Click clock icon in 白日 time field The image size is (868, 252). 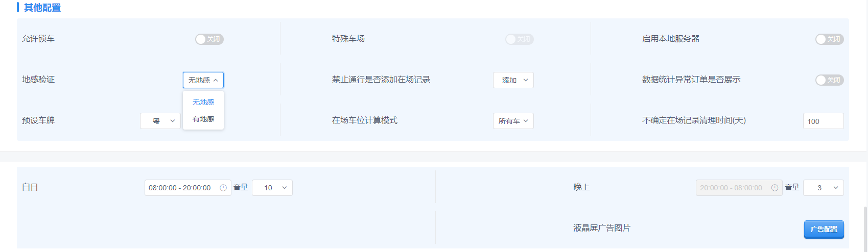click(223, 188)
